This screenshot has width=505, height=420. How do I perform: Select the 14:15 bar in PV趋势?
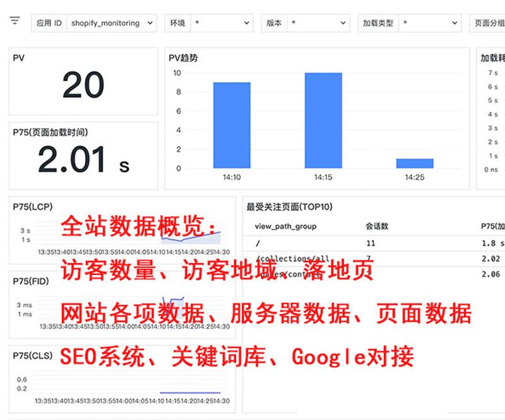[x=323, y=120]
